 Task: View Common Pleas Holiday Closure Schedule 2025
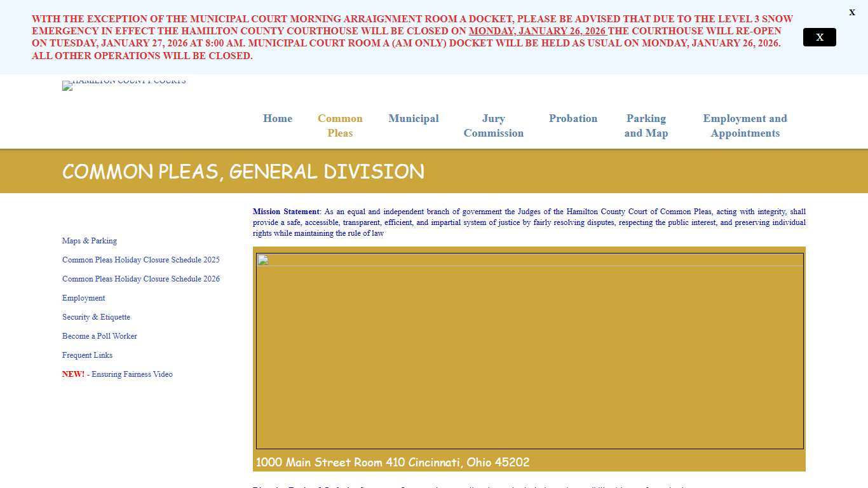140,260
